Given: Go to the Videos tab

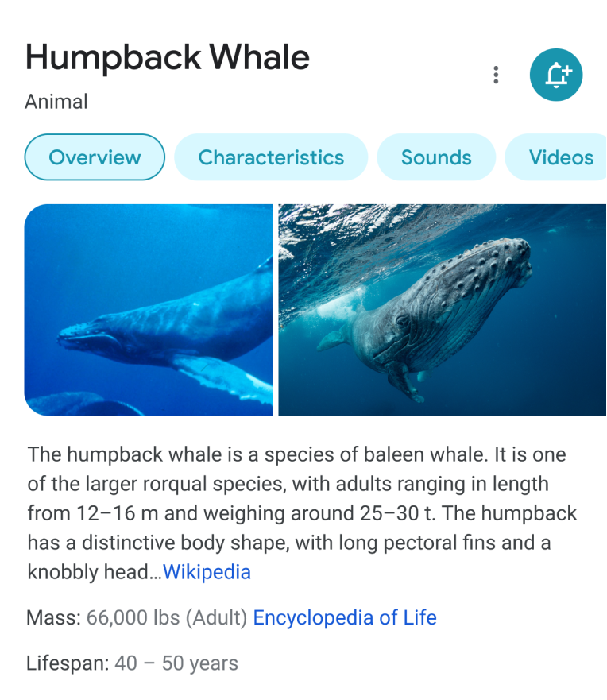Looking at the screenshot, I should click(556, 157).
